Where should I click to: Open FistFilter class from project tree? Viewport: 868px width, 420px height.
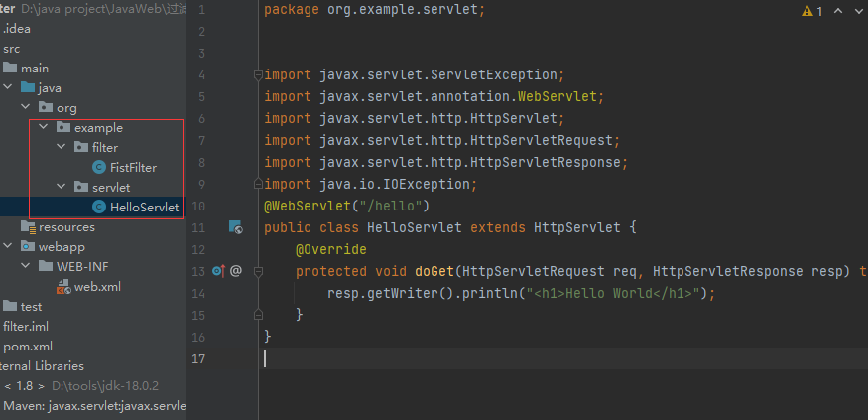click(x=132, y=167)
